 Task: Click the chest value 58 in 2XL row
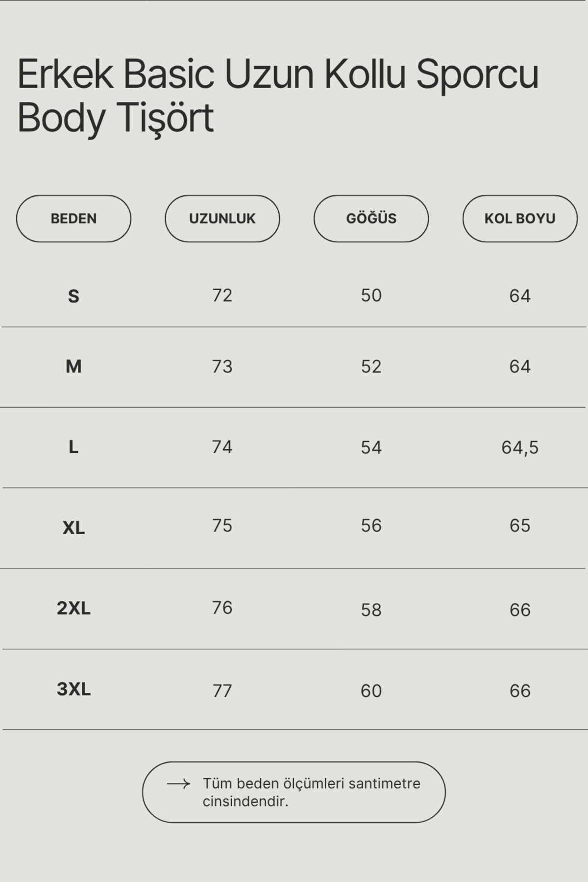pyautogui.click(x=371, y=610)
